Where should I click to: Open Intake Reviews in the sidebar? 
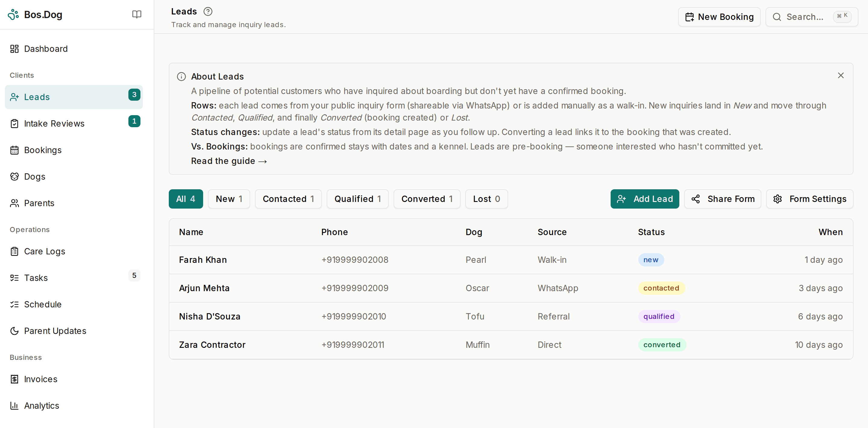[74, 124]
